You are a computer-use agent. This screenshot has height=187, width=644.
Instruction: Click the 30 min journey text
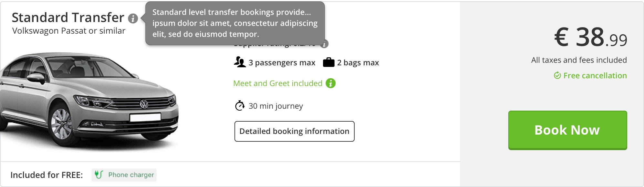(275, 106)
